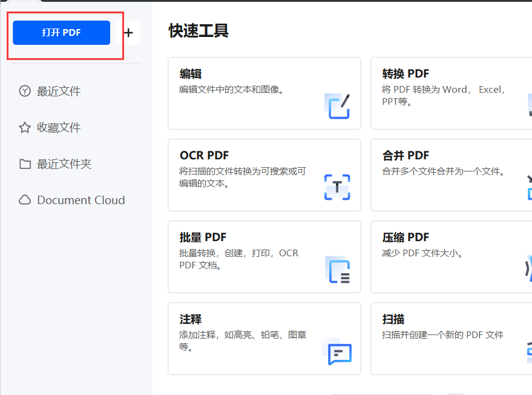Click the star icon beside 收藏文件
The height and width of the screenshot is (395, 532).
tap(24, 127)
